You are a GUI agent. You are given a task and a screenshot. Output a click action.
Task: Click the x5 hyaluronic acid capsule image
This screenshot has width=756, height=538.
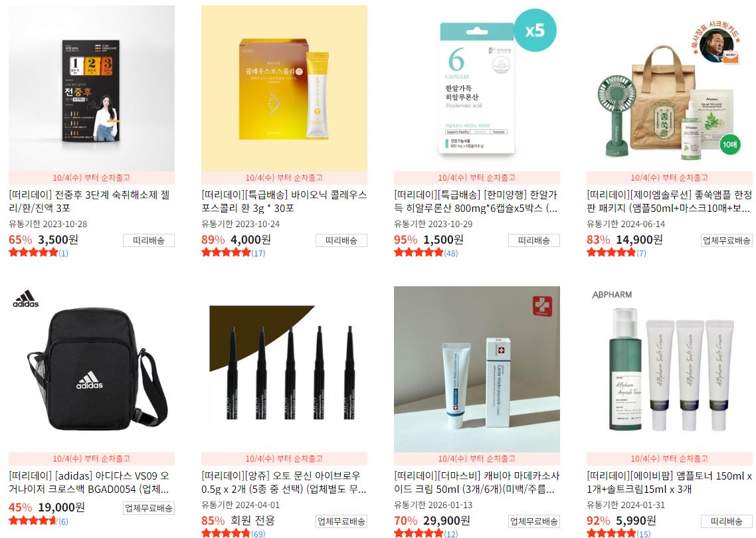477,88
